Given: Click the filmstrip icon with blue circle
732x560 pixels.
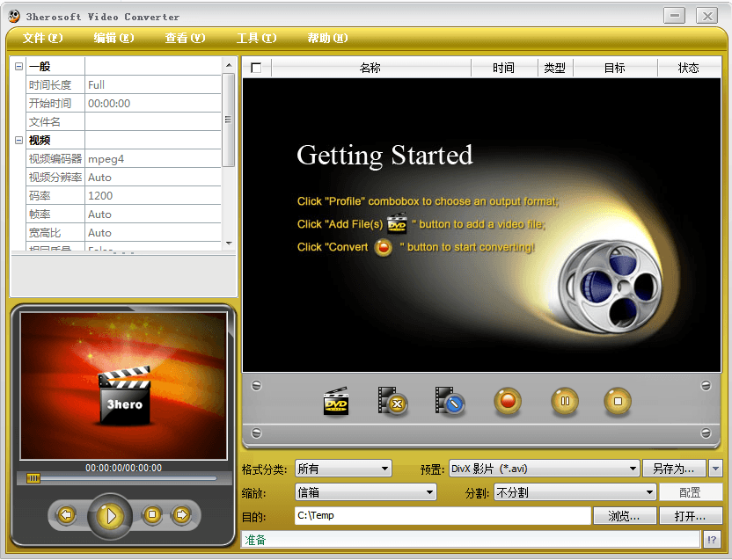Looking at the screenshot, I should pyautogui.click(x=450, y=402).
